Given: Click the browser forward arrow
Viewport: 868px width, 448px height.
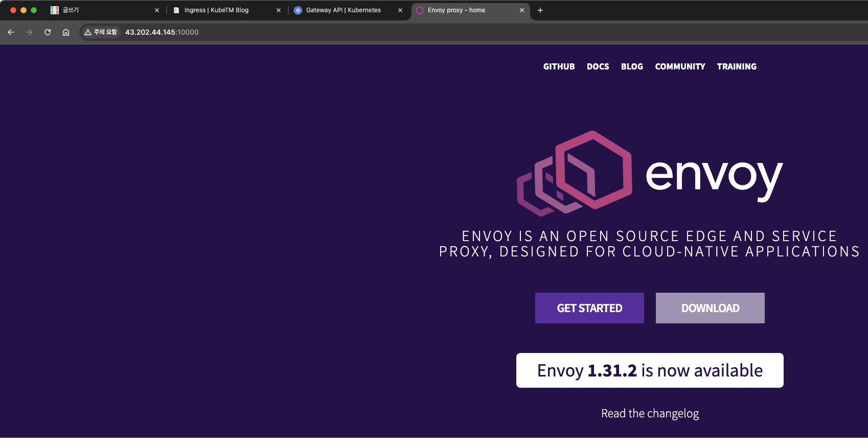Looking at the screenshot, I should pos(29,32).
